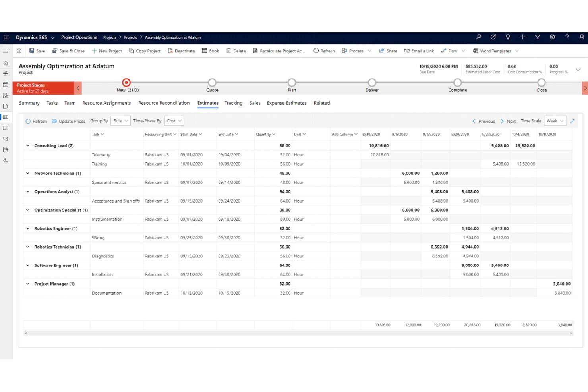Open the Expense Estimates tab

click(x=287, y=103)
